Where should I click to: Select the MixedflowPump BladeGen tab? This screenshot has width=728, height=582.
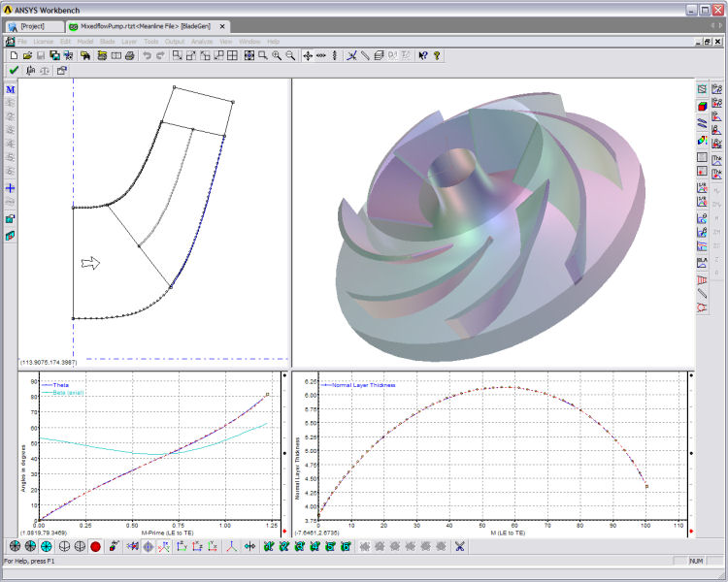click(146, 26)
